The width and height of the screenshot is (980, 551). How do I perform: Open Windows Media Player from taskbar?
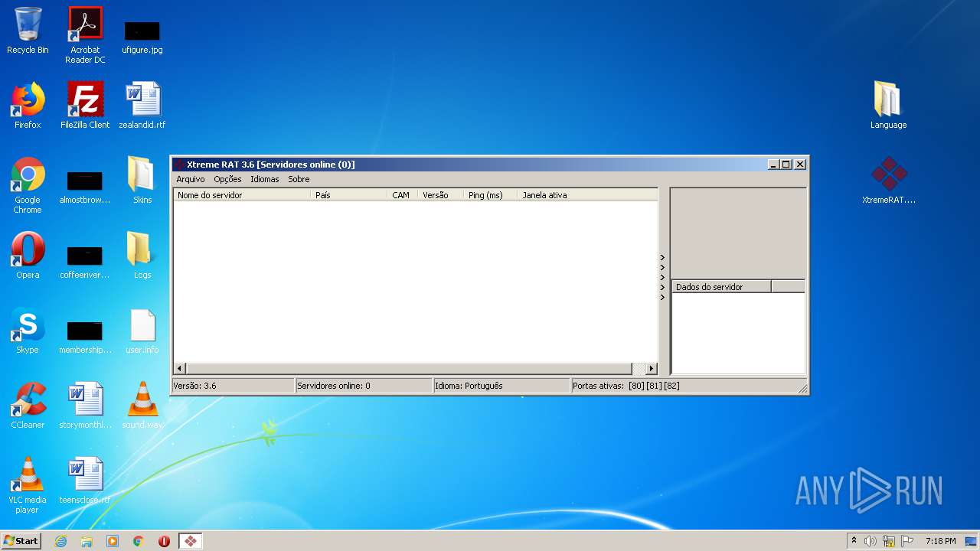[113, 541]
